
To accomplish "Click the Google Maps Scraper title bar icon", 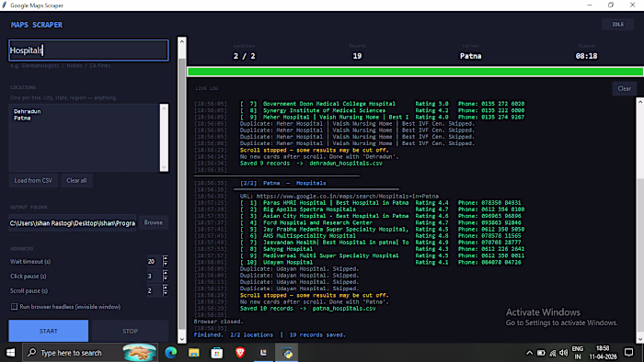I will pyautogui.click(x=4, y=5).
